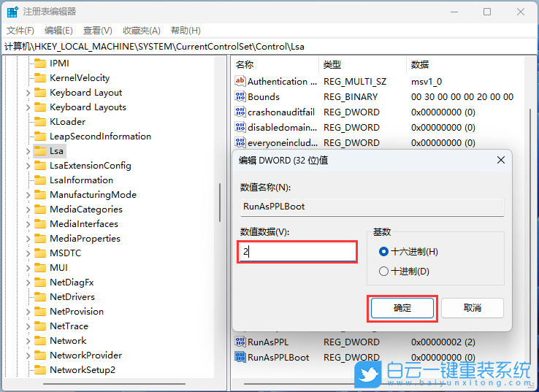The image size is (539, 392).
Task: Open the Edit (编辑) menu
Action: [x=58, y=31]
